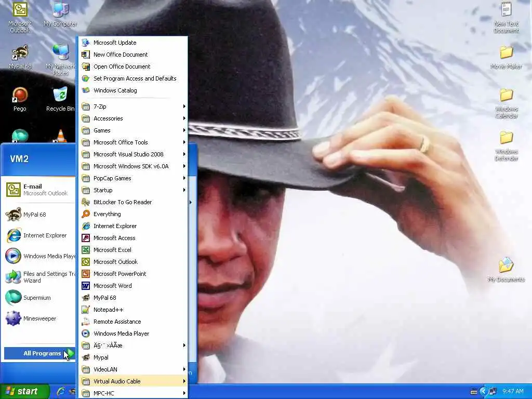
Task: Expand the MPC-HC submenu
Action: 133,393
